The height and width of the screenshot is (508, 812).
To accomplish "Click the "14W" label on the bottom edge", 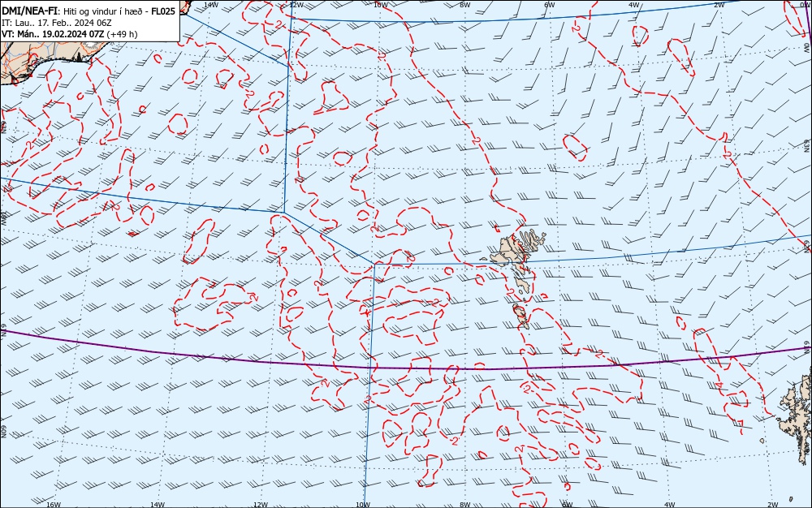I will (158, 505).
